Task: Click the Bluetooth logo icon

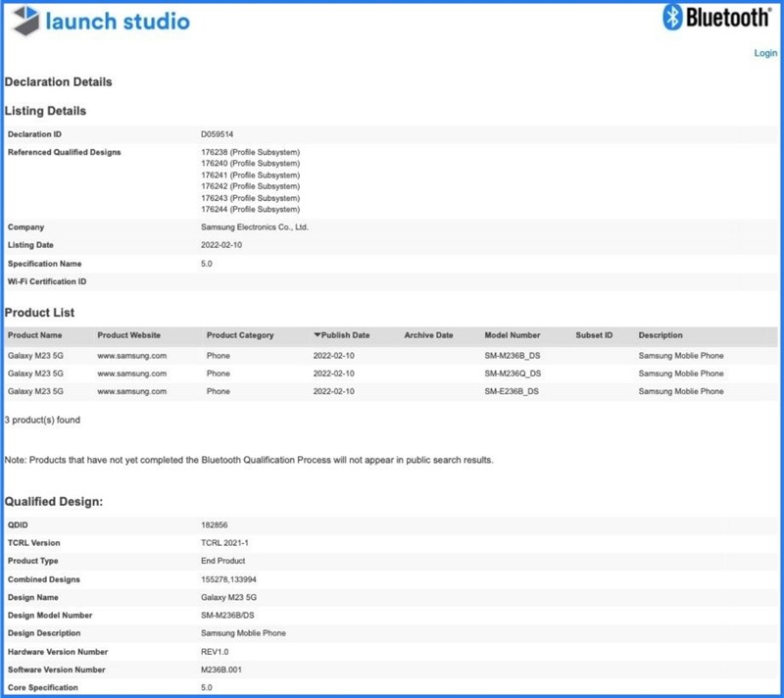Action: click(674, 19)
